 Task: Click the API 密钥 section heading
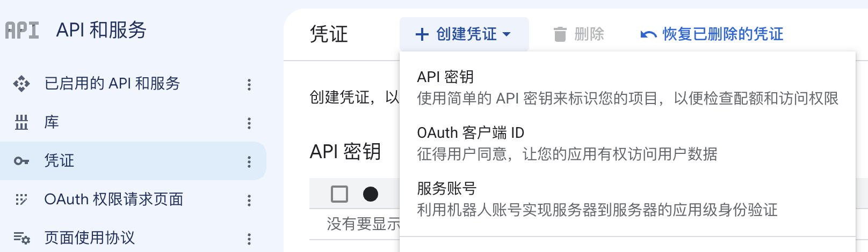pos(345,152)
